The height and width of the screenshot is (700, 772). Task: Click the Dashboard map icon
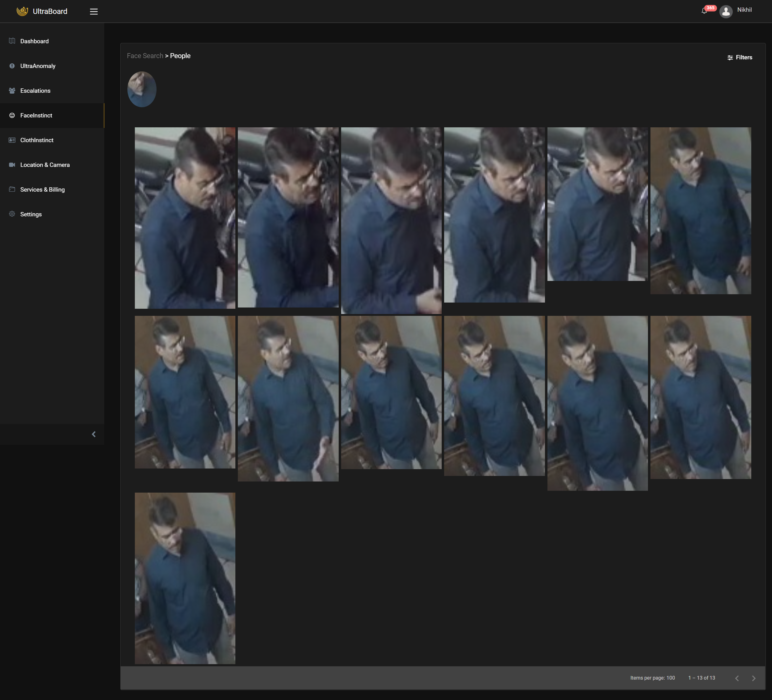12,41
